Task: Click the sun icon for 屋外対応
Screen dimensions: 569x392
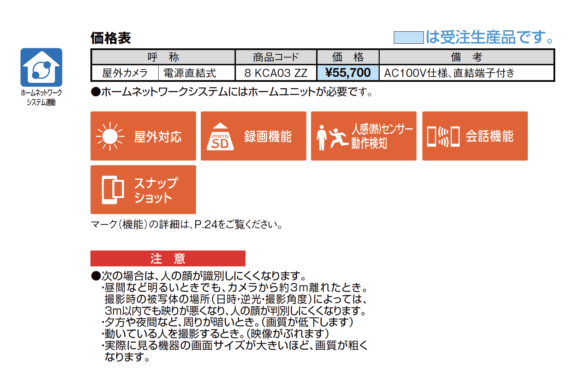Action: 110,136
